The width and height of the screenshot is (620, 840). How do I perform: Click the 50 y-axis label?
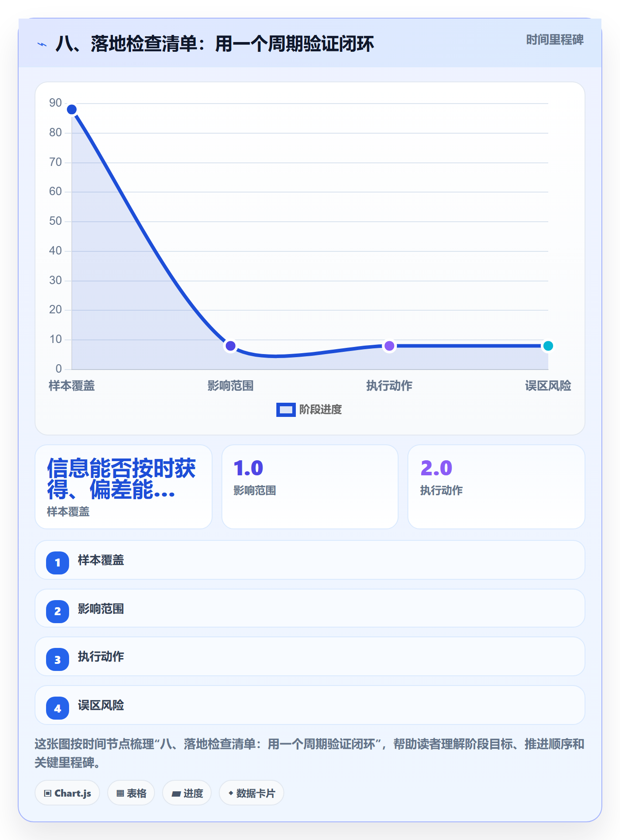(x=55, y=221)
